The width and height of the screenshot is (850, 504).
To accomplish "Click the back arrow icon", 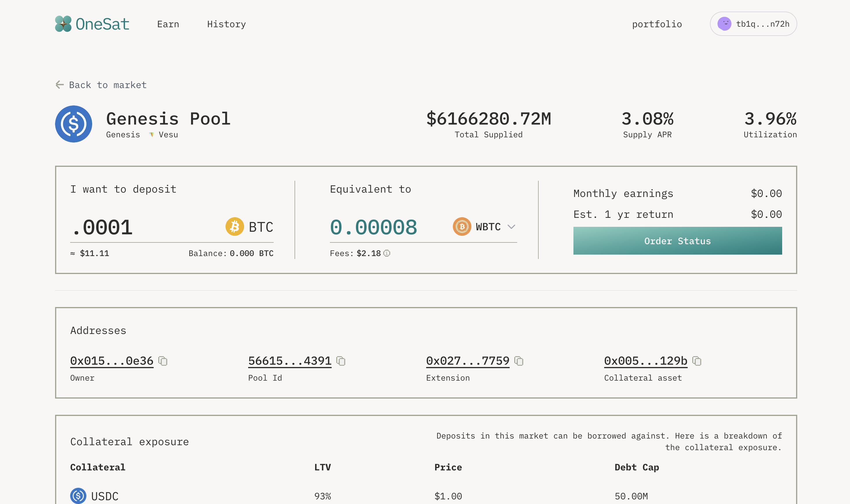I will pos(60,85).
